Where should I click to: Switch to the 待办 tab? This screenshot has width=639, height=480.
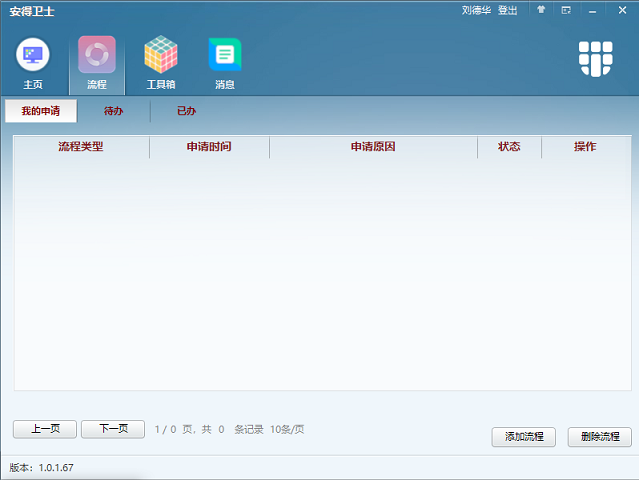click(x=114, y=111)
